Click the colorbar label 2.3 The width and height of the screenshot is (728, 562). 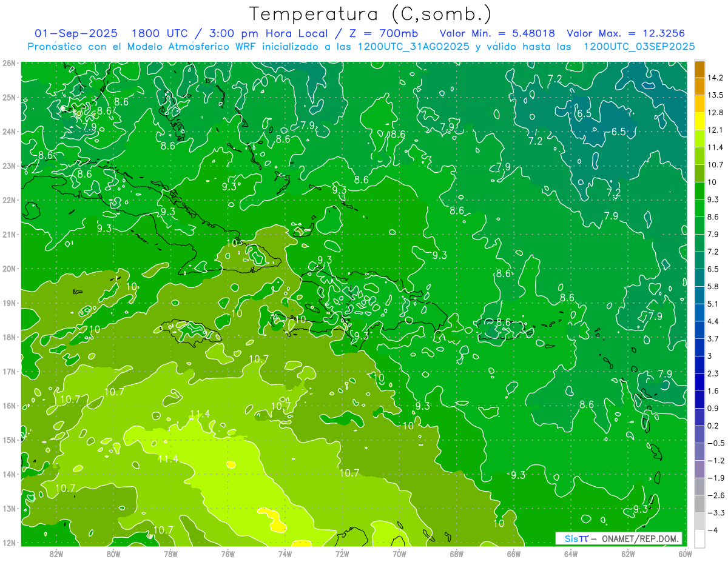(x=713, y=373)
